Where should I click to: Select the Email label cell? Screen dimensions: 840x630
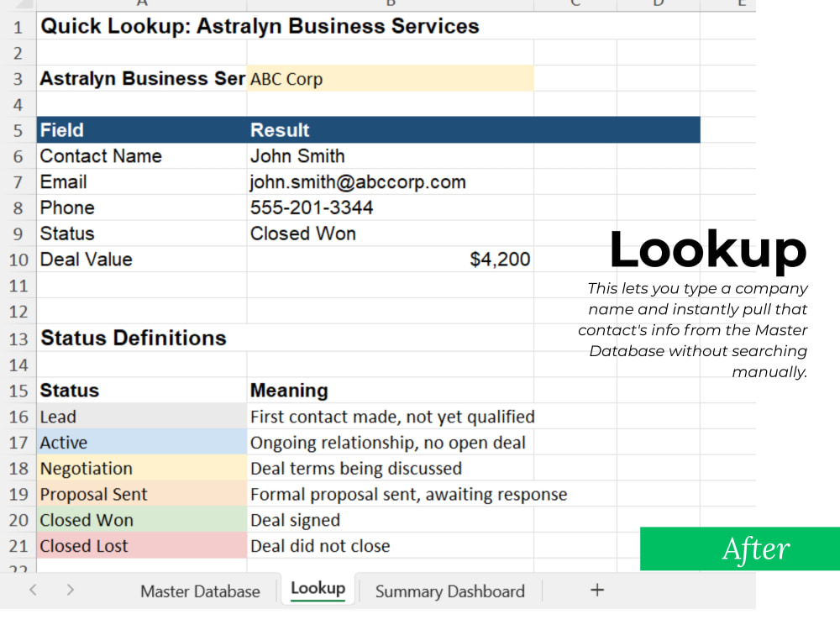(142, 182)
